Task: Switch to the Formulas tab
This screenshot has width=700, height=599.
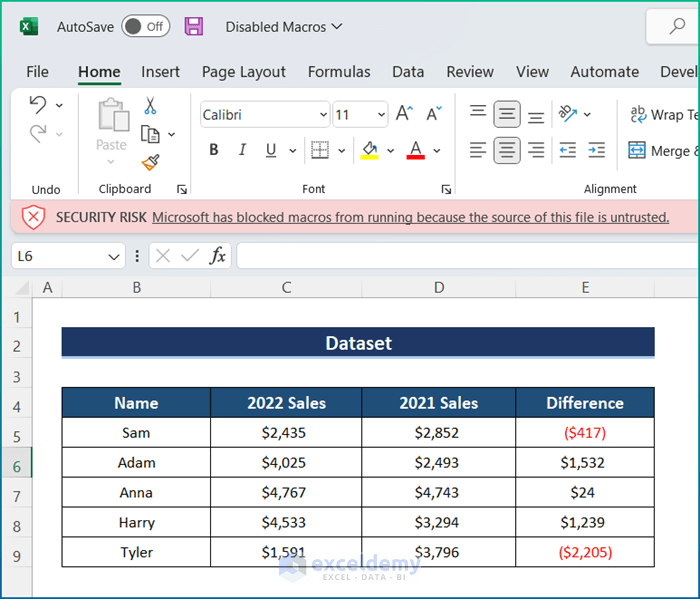Action: (x=339, y=72)
